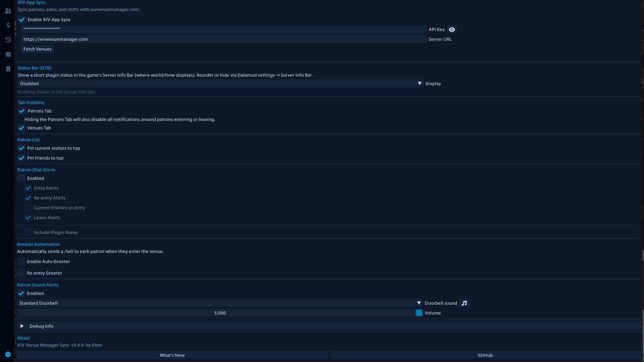Image resolution: width=644 pixels, height=362 pixels.
Task: Reveal API Key with eye icon
Action: click(x=452, y=29)
